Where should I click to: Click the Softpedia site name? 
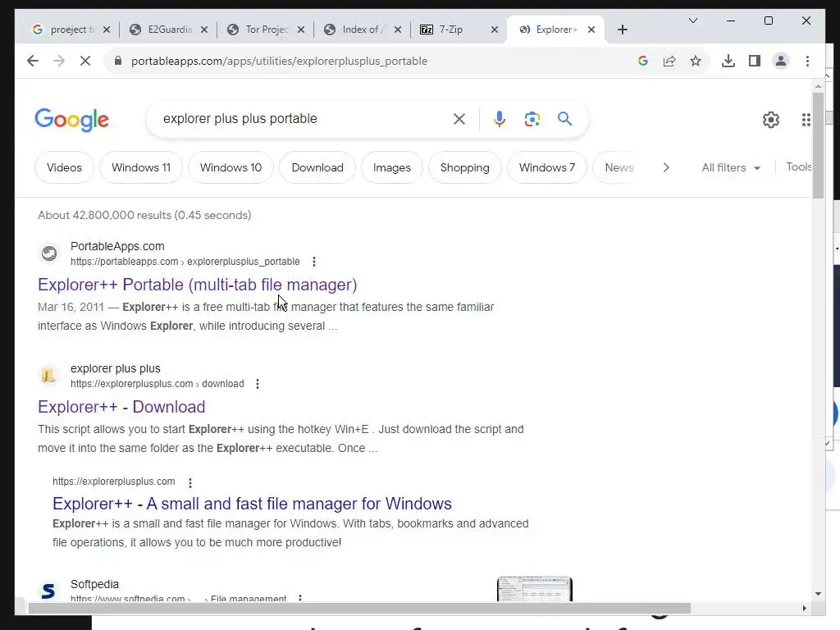[95, 584]
